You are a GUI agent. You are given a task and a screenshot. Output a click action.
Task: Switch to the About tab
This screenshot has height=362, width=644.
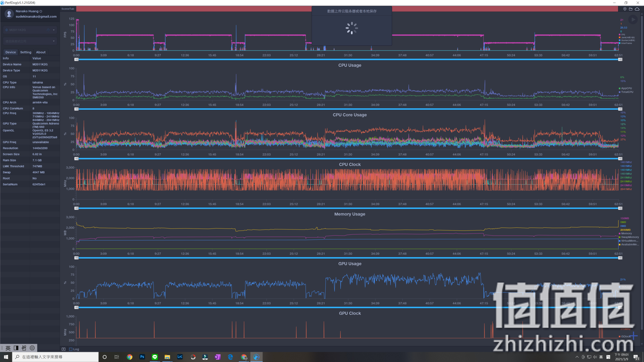click(41, 52)
